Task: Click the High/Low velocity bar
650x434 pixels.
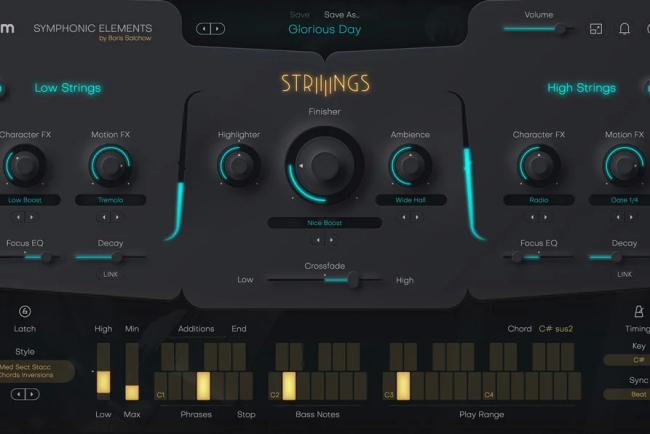Action: tap(103, 371)
